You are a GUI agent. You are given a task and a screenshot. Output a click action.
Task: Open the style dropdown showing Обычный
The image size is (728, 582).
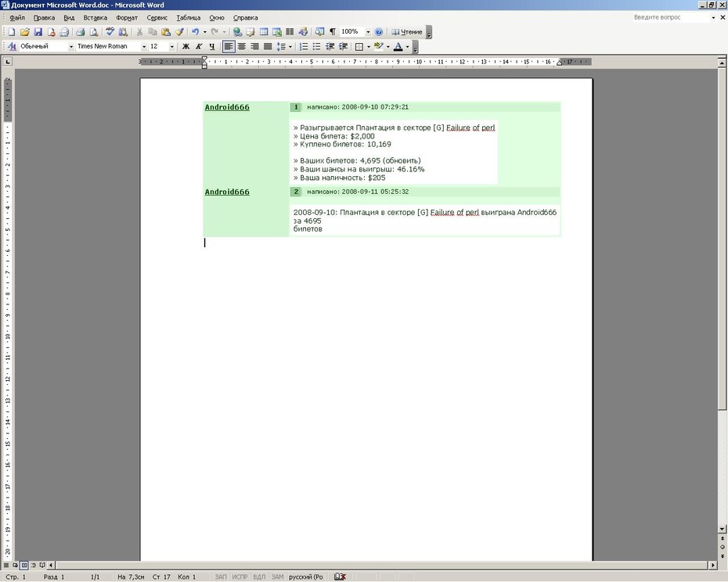(x=71, y=46)
